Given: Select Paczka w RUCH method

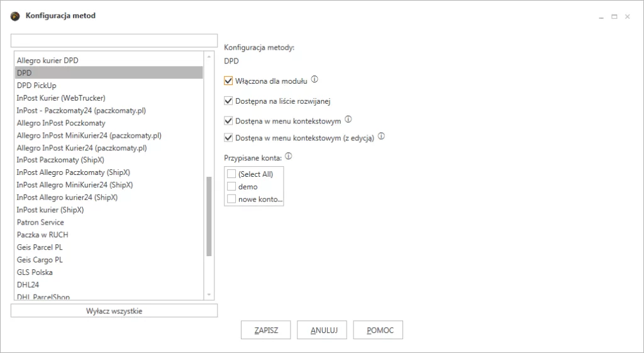Looking at the screenshot, I should (x=109, y=235).
